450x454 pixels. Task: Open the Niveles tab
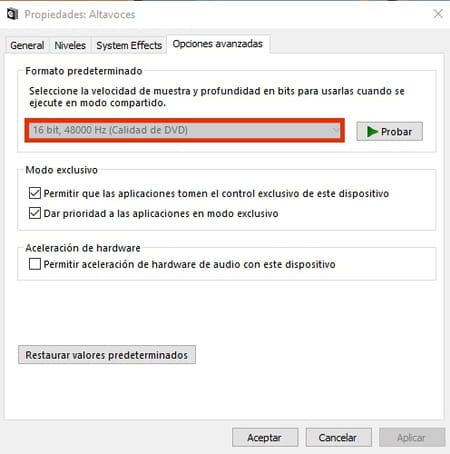tap(70, 45)
